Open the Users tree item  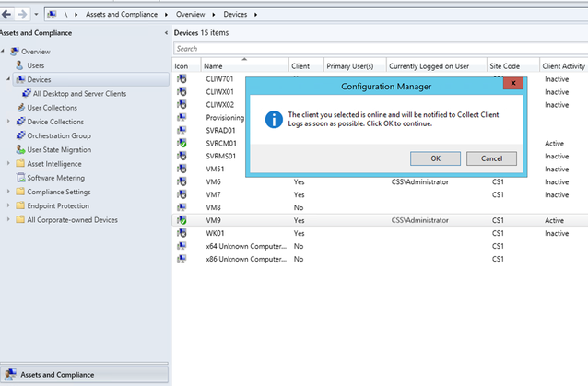36,65
